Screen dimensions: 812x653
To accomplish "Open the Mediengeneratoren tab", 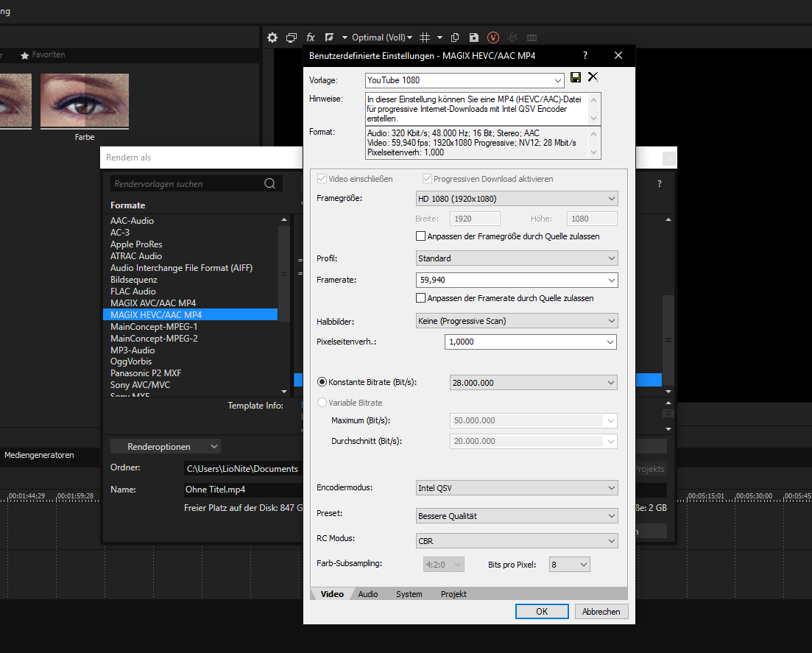I will [39, 455].
